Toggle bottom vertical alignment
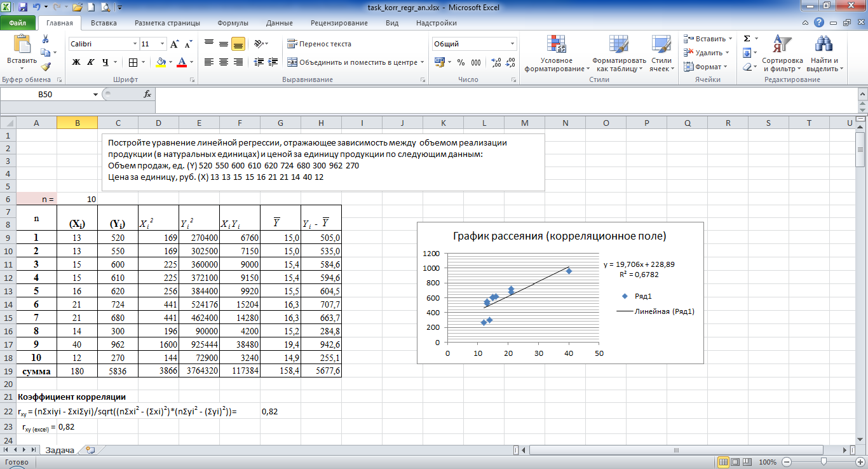 point(238,44)
